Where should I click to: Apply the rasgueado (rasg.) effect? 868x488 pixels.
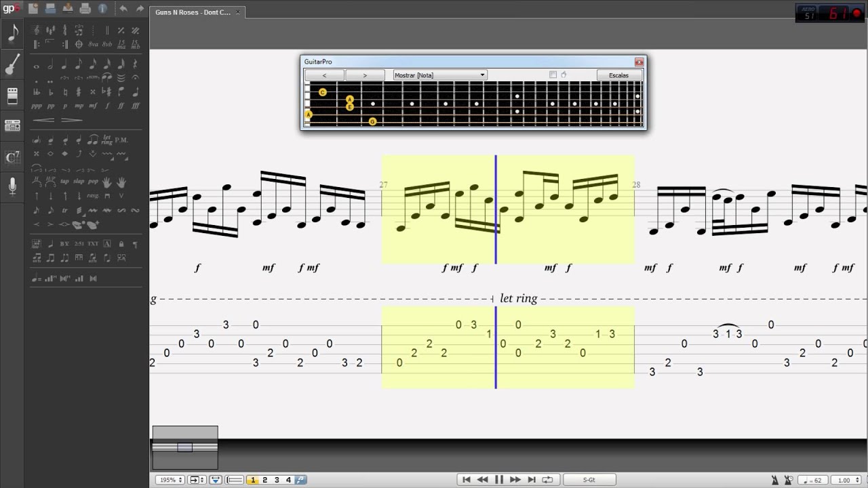93,196
